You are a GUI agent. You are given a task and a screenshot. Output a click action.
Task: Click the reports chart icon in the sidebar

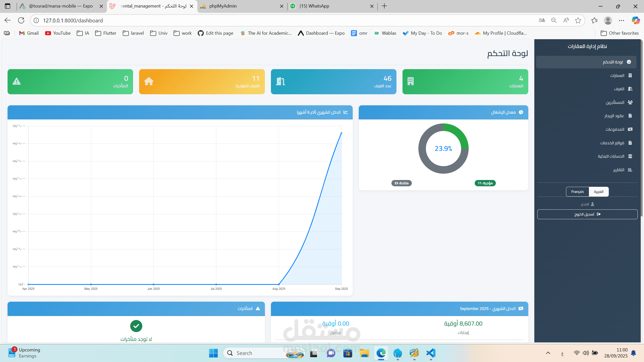pos(630,170)
